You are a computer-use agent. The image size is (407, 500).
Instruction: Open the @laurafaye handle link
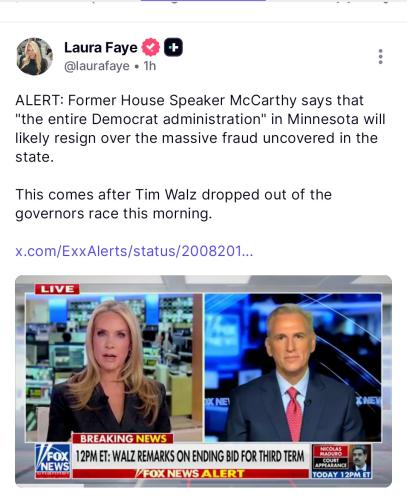[x=97, y=66]
